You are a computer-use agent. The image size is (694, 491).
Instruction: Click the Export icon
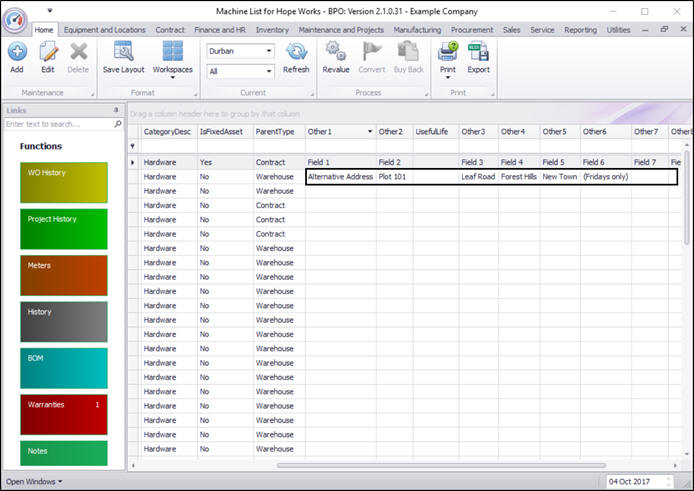tap(478, 51)
